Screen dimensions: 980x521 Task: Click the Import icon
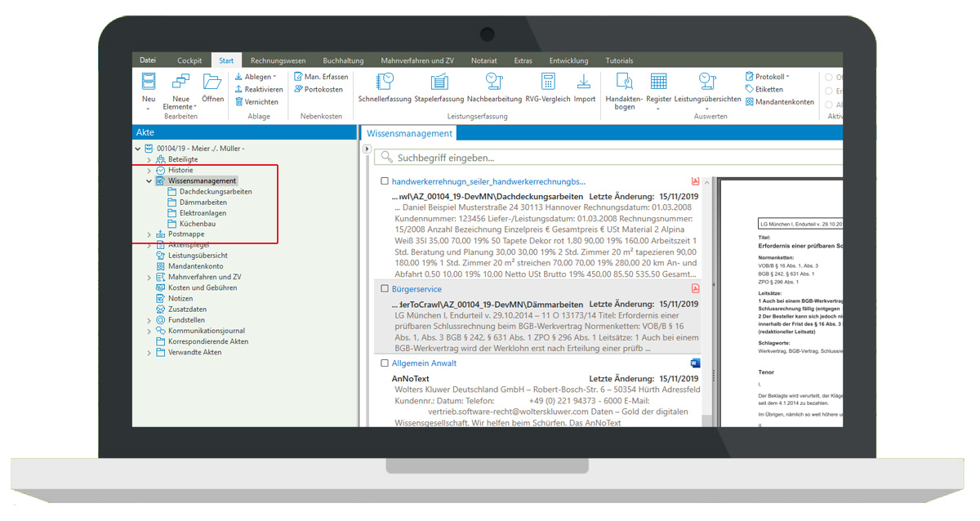pos(584,82)
